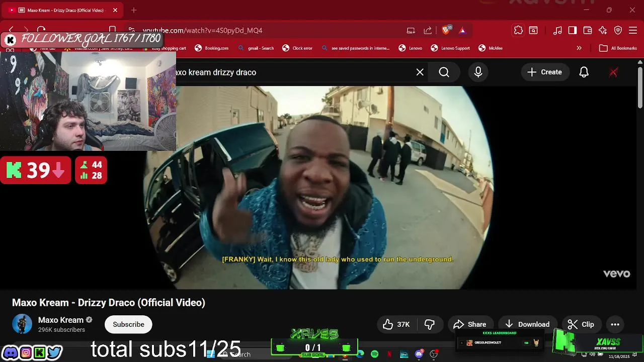Open the Booking.com bookmark
This screenshot has width=644, height=362.
pos(211,48)
